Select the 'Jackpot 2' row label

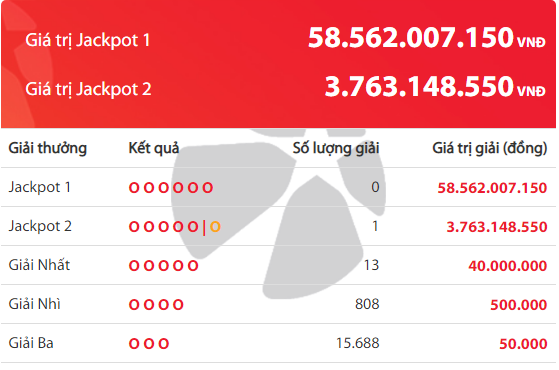(x=40, y=226)
